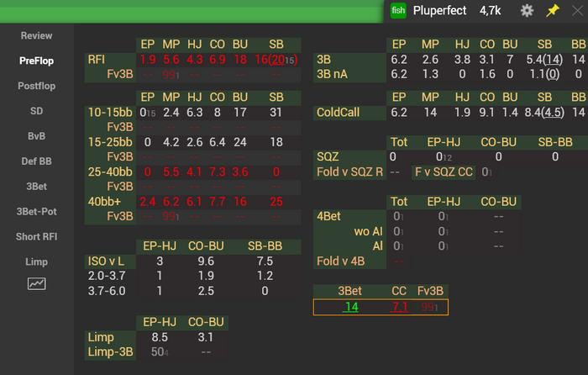Click RFI Fv3B MP value 99
This screenshot has width=588, height=375.
click(171, 74)
